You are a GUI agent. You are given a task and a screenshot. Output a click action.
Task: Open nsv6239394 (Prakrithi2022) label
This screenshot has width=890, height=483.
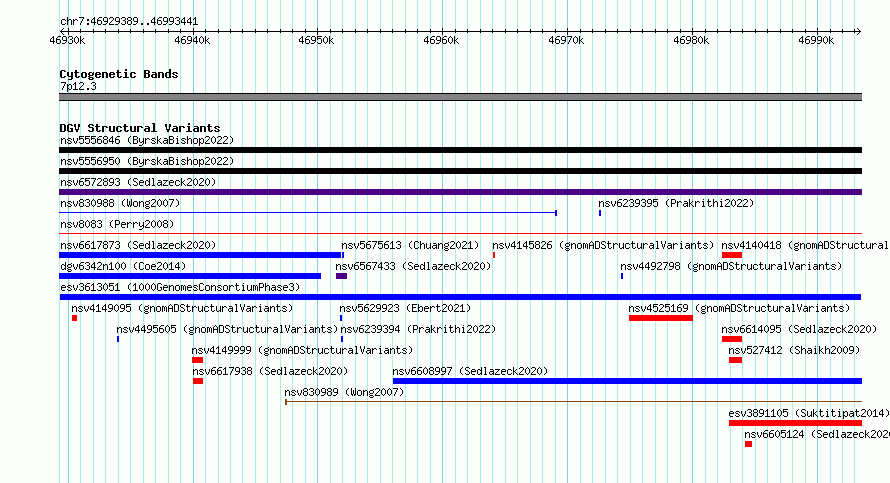click(x=418, y=329)
